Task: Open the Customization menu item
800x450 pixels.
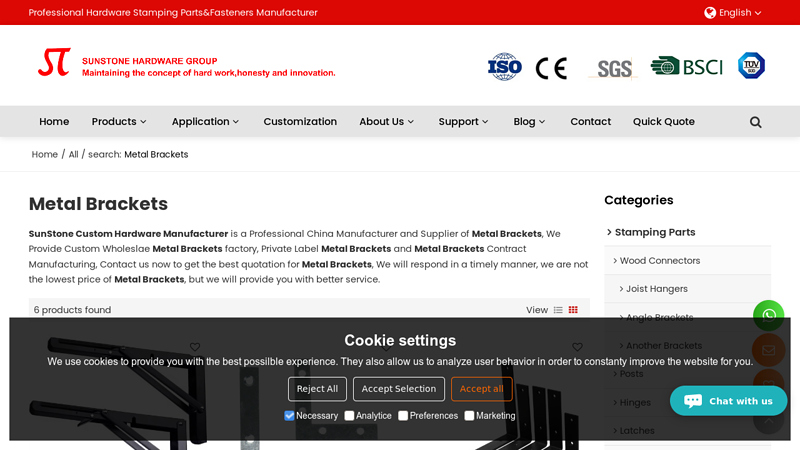Action: point(300,121)
